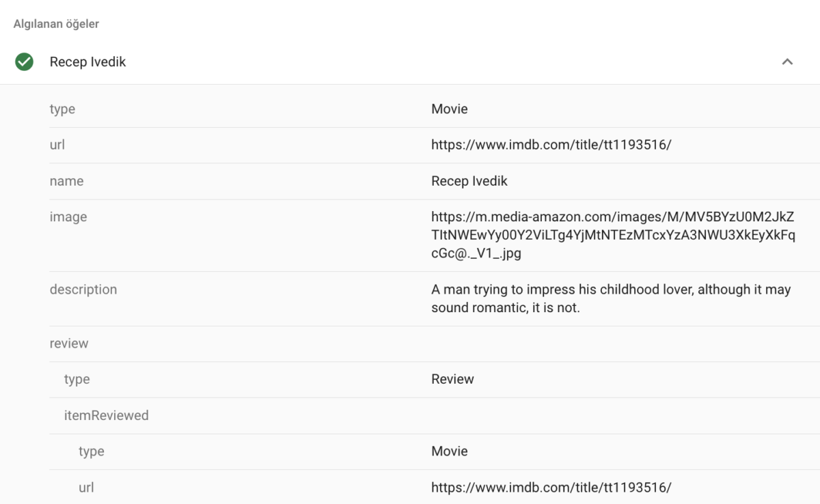820x504 pixels.
Task: Select the Movie value in the first type row
Action: (449, 109)
